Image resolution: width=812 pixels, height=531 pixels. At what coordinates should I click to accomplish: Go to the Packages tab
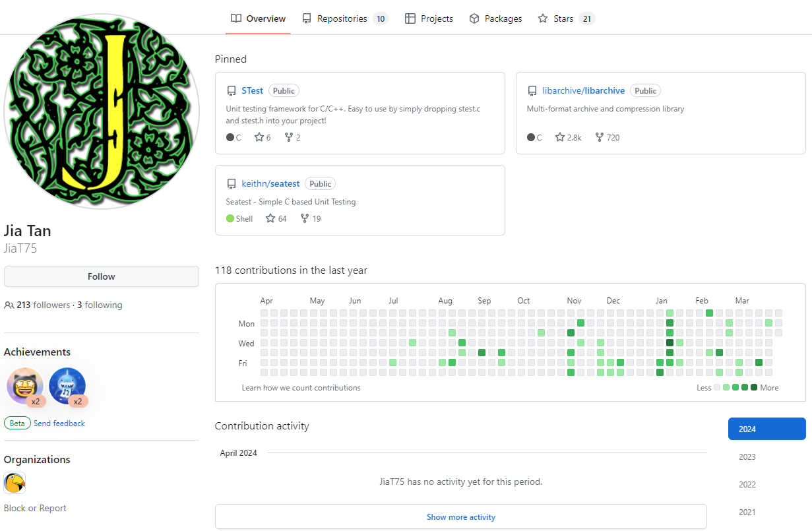495,18
